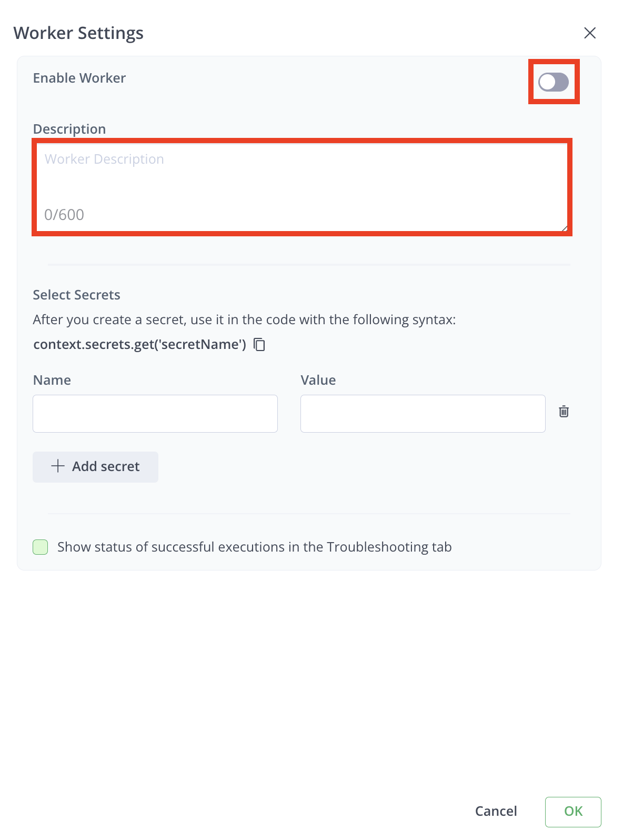Confirm settings with the OK button

click(573, 811)
